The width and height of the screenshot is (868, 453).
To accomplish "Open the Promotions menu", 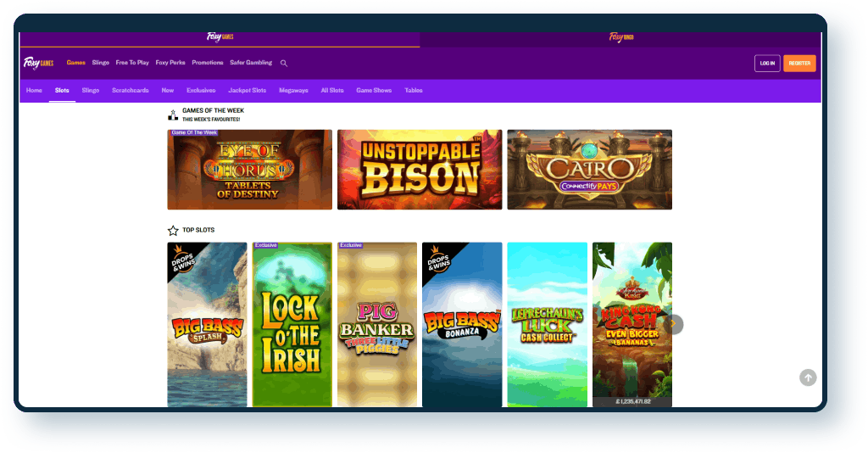I will 208,63.
